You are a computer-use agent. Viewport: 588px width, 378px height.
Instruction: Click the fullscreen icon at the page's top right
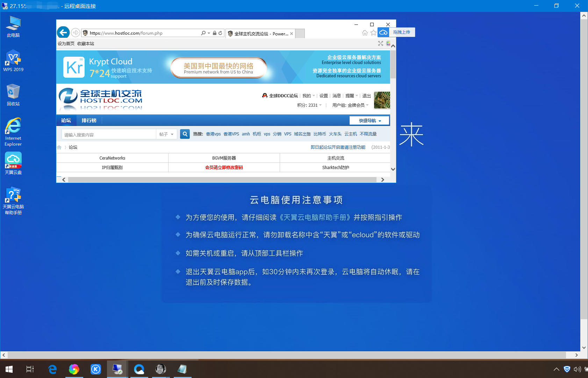[380, 43]
